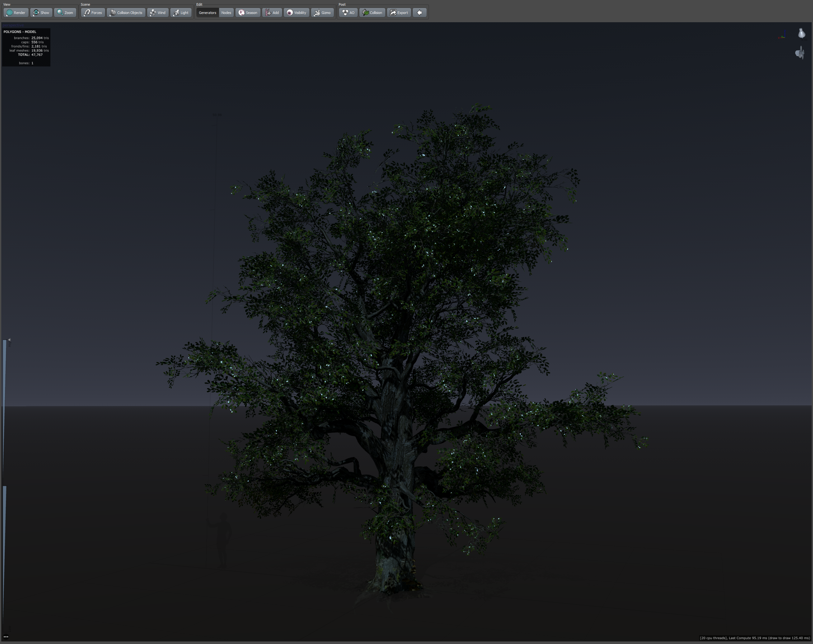Viewport: 813px width, 644px height.
Task: Open the Show options dropdown
Action: (41, 12)
